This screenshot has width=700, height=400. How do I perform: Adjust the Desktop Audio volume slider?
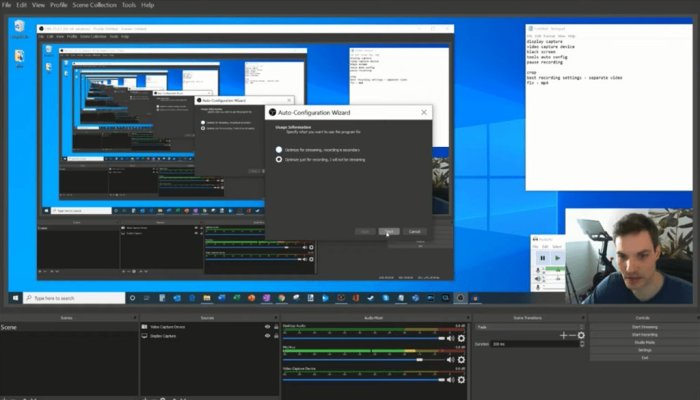364,338
